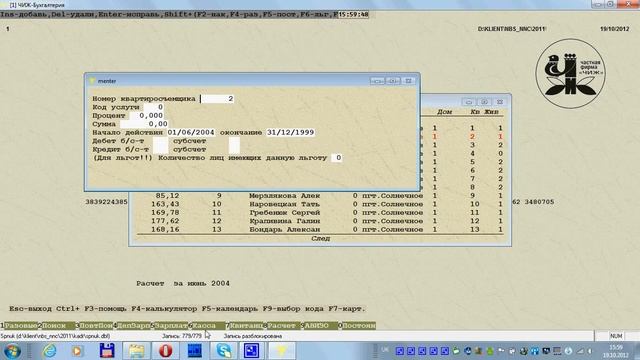Click amount 177,62 in the table

165,221
